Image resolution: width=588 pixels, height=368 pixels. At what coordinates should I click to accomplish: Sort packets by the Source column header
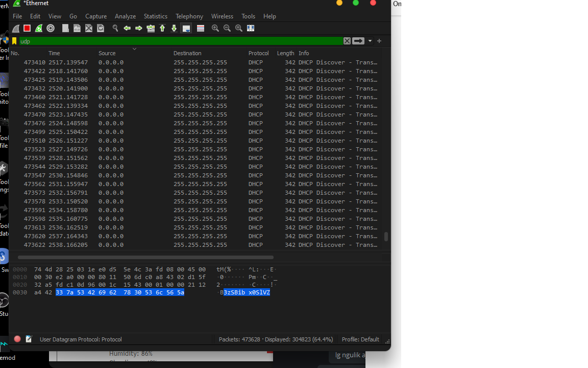107,53
